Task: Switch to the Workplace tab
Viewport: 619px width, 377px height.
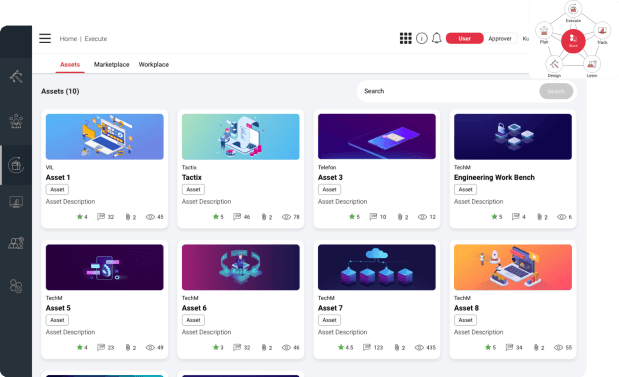Action: (x=154, y=64)
